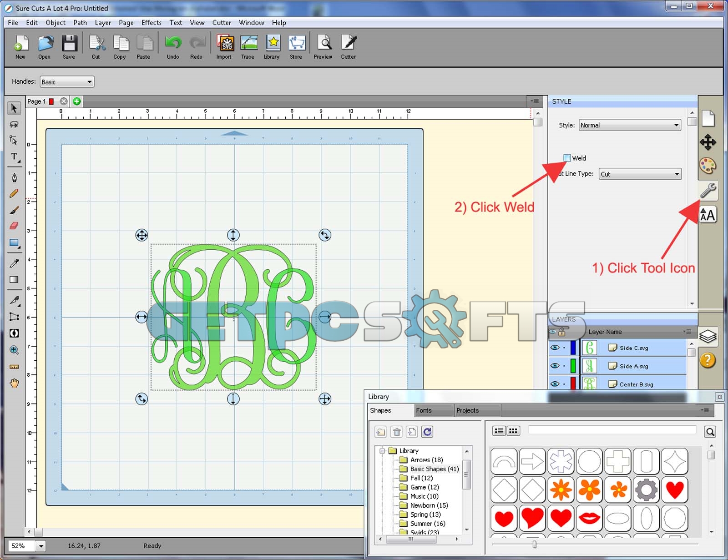Hide the Side A.svg layer

pyautogui.click(x=555, y=366)
